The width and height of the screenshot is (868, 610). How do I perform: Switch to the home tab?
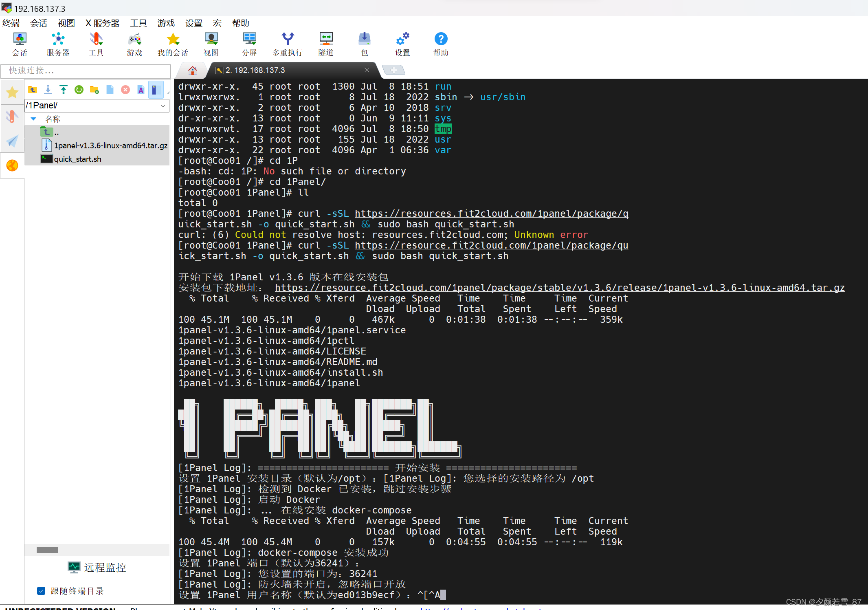click(193, 70)
